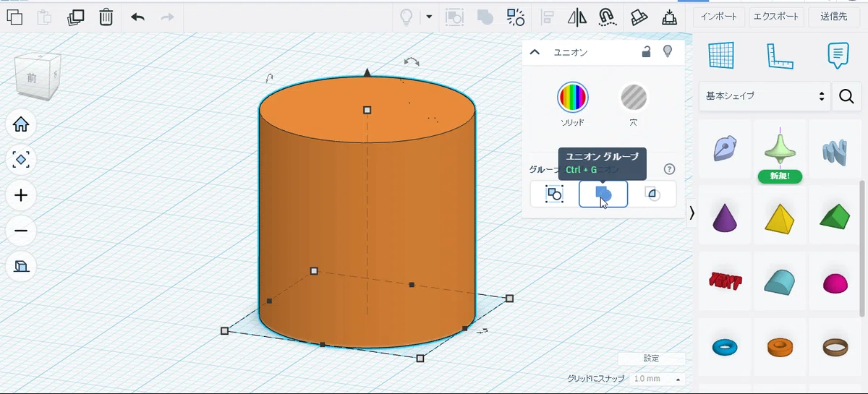Select the striped 穴 hole option
The height and width of the screenshot is (394, 868).
(x=634, y=97)
